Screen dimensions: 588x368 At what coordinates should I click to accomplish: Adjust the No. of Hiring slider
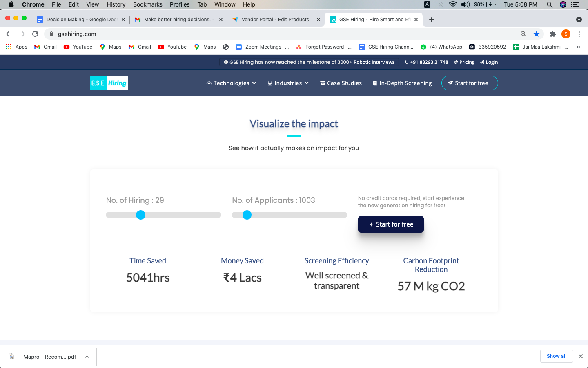coord(140,215)
